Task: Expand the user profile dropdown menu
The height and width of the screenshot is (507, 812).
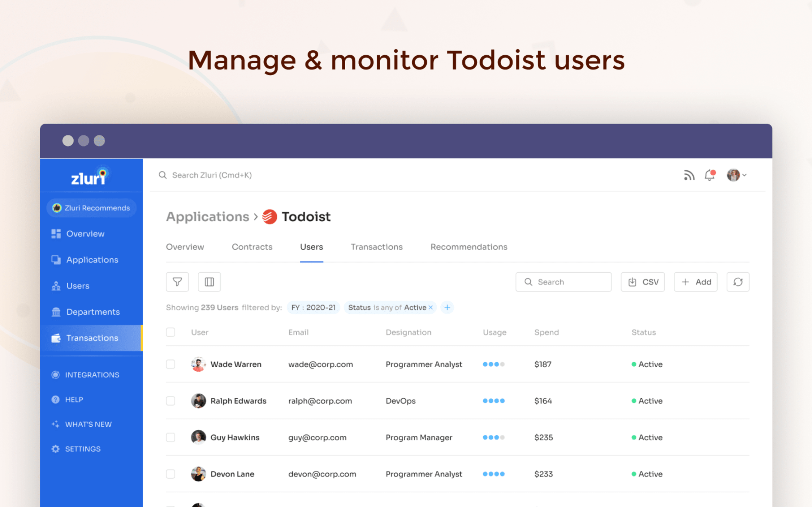Action: 736,175
